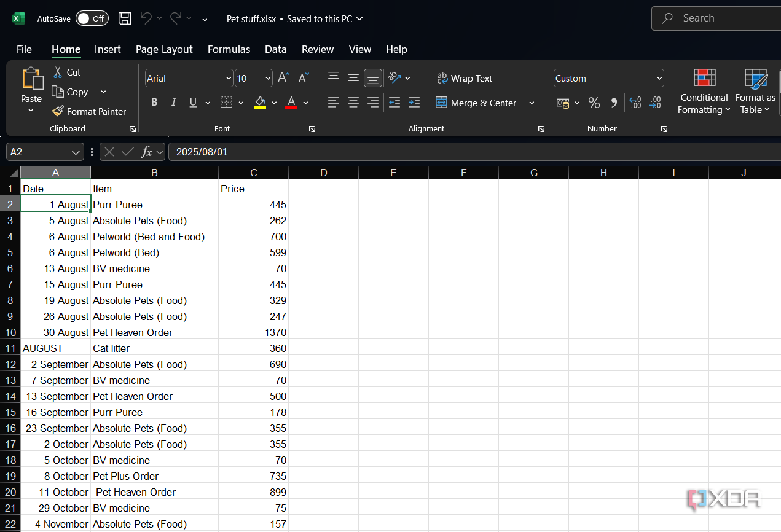The height and width of the screenshot is (532, 781).
Task: Click the Save icon in title bar
Action: [125, 18]
